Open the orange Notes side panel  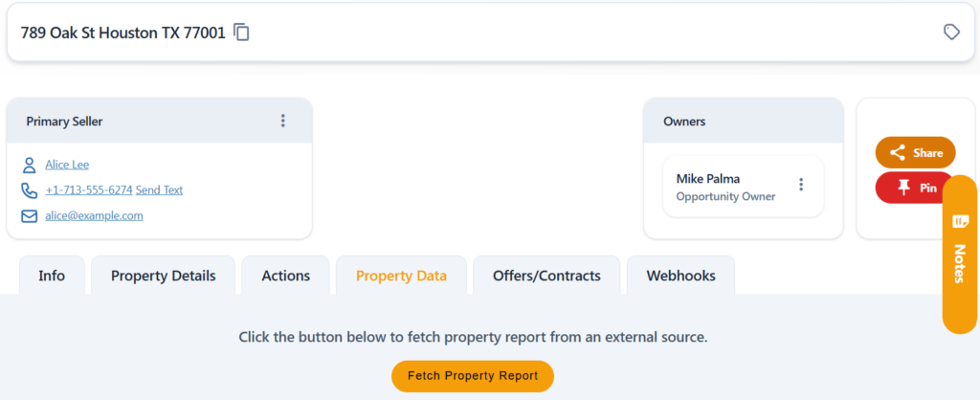[959, 255]
